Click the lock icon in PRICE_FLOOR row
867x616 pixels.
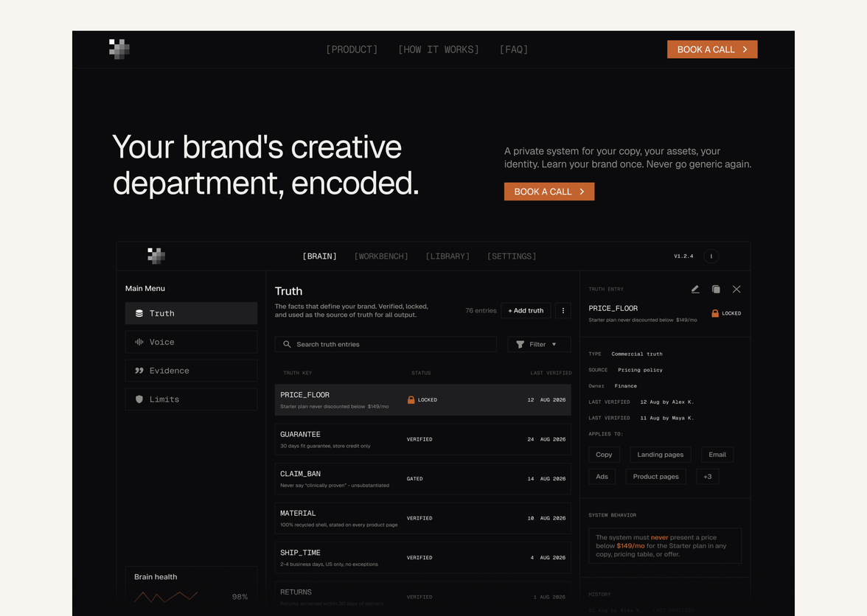coord(411,399)
